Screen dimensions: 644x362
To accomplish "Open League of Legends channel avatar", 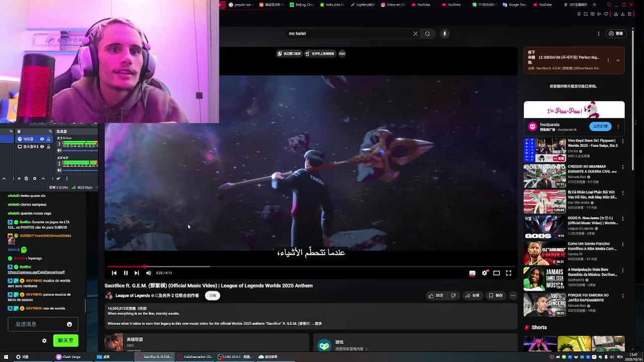I will [x=109, y=296].
